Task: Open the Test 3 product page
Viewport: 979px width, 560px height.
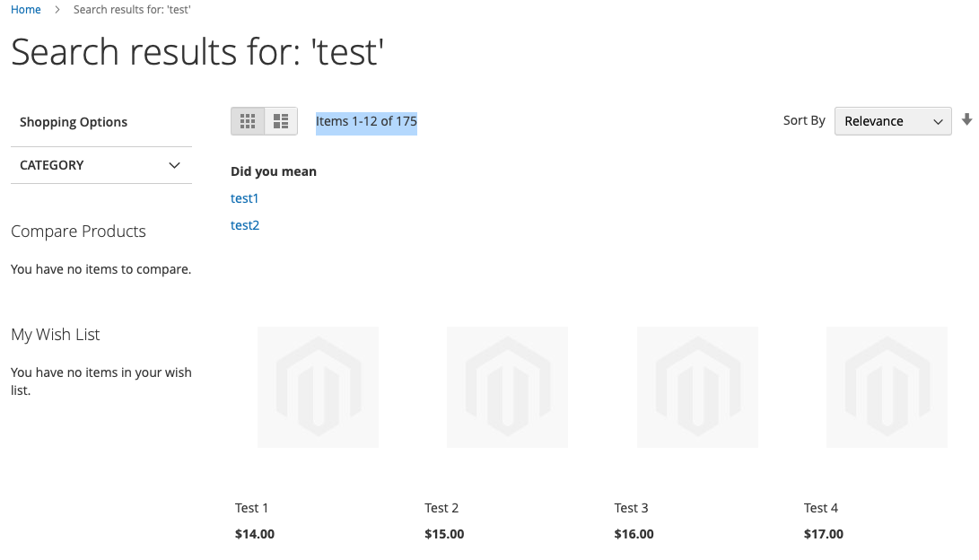Action: (x=631, y=507)
